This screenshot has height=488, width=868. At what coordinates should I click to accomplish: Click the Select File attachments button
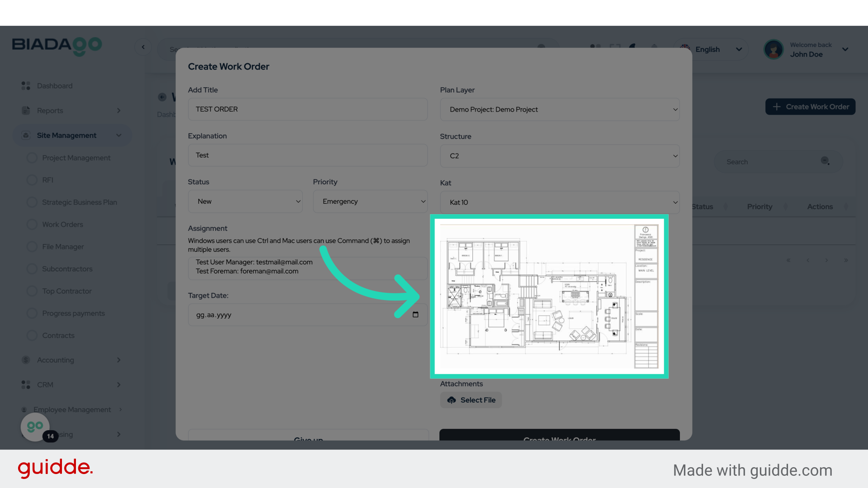[471, 400]
